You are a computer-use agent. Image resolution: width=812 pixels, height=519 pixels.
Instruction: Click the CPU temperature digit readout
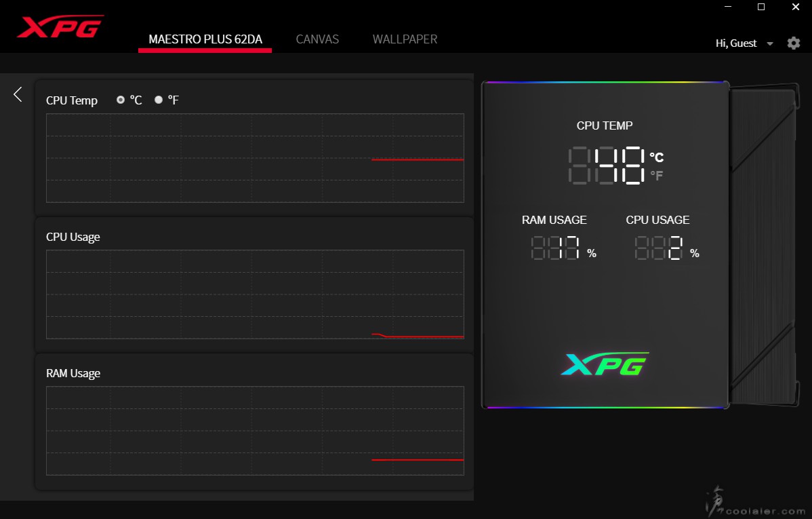click(607, 166)
